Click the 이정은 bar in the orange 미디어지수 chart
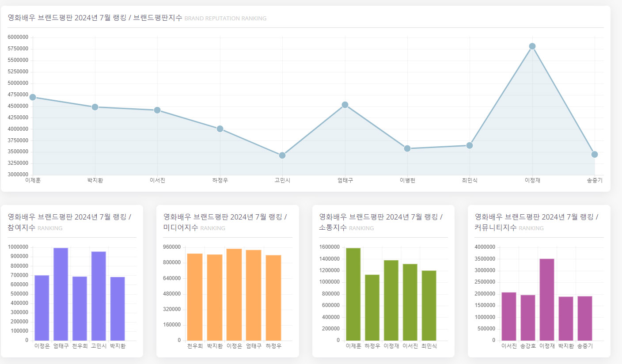The width and height of the screenshot is (622, 364). [x=234, y=295]
